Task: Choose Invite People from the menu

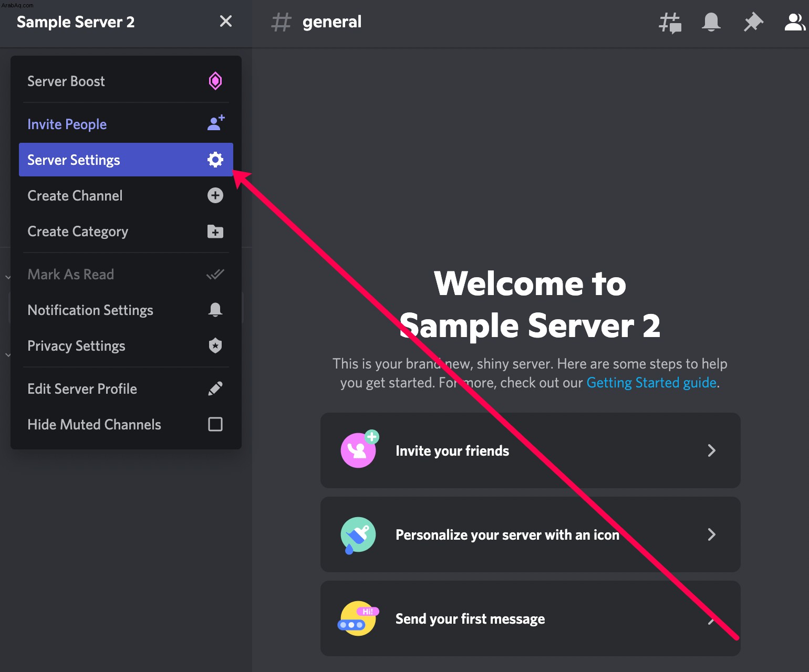Action: (x=126, y=124)
